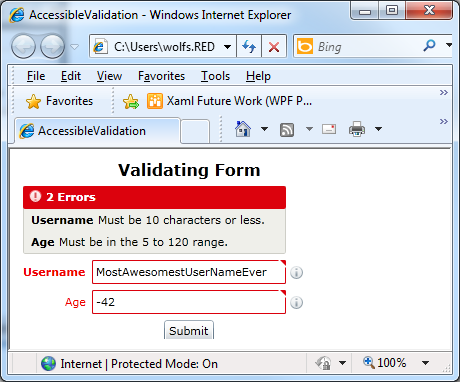Click the red Username label
The height and width of the screenshot is (382, 460).
click(x=54, y=272)
